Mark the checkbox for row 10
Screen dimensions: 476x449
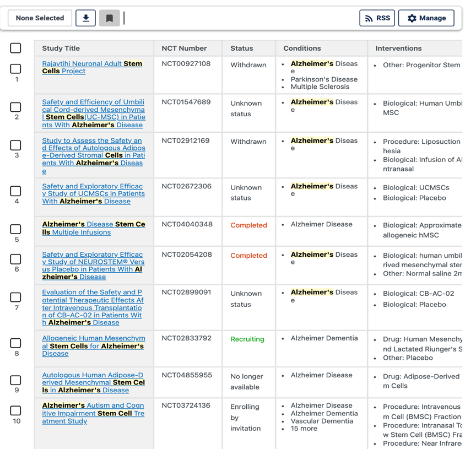[16, 410]
